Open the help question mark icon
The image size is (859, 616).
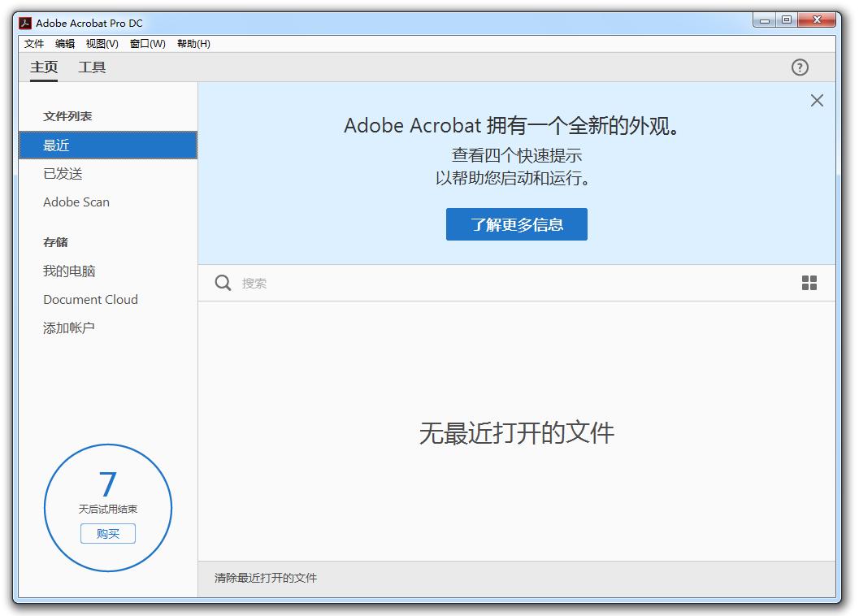(x=800, y=67)
